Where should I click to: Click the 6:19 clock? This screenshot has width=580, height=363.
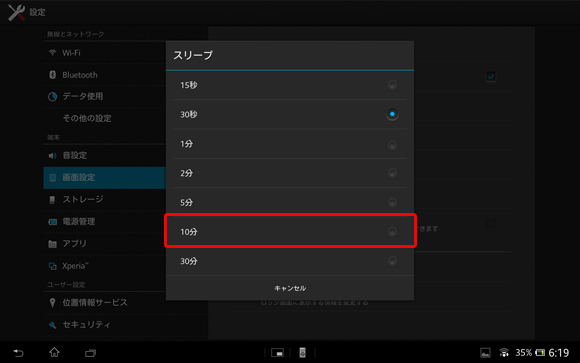point(559,353)
